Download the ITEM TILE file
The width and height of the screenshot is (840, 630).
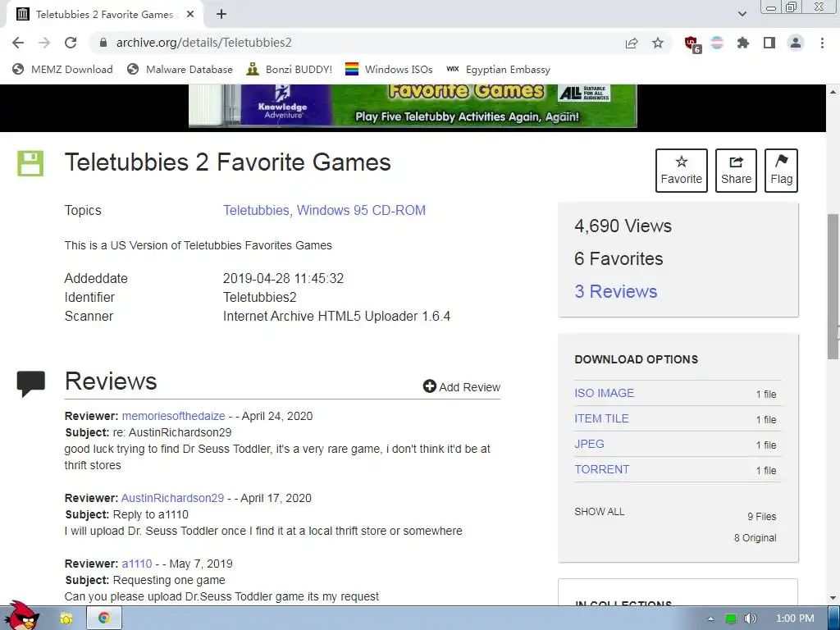601,418
